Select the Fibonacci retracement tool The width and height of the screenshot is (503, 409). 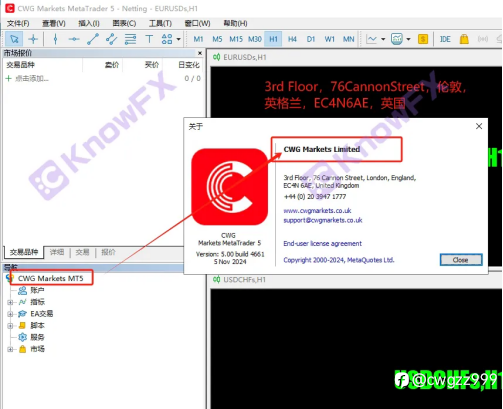pos(130,39)
